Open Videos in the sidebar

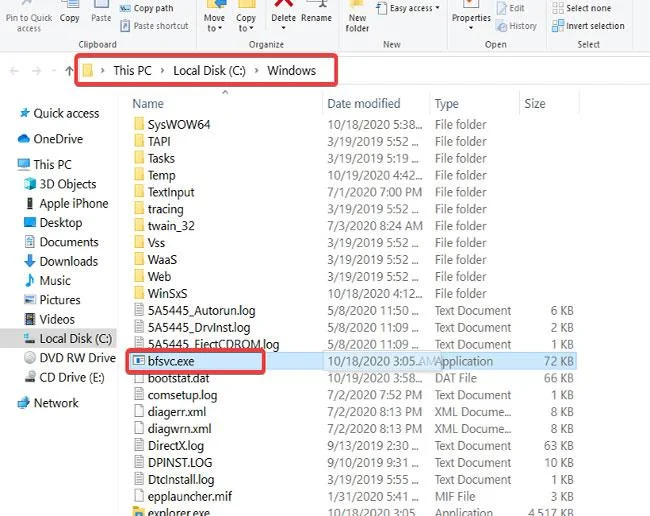point(50,319)
